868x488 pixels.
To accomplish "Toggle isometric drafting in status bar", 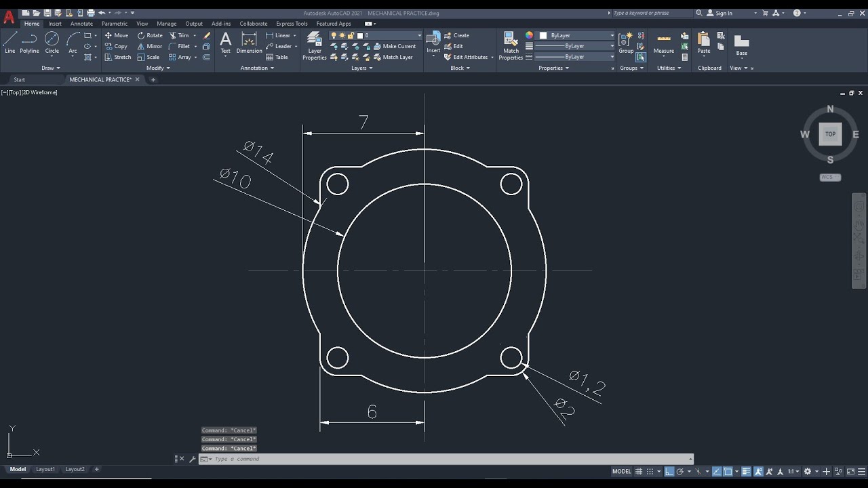I will [x=698, y=471].
